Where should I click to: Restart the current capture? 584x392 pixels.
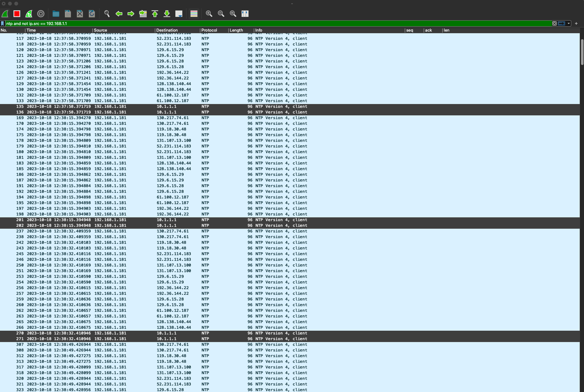(29, 14)
